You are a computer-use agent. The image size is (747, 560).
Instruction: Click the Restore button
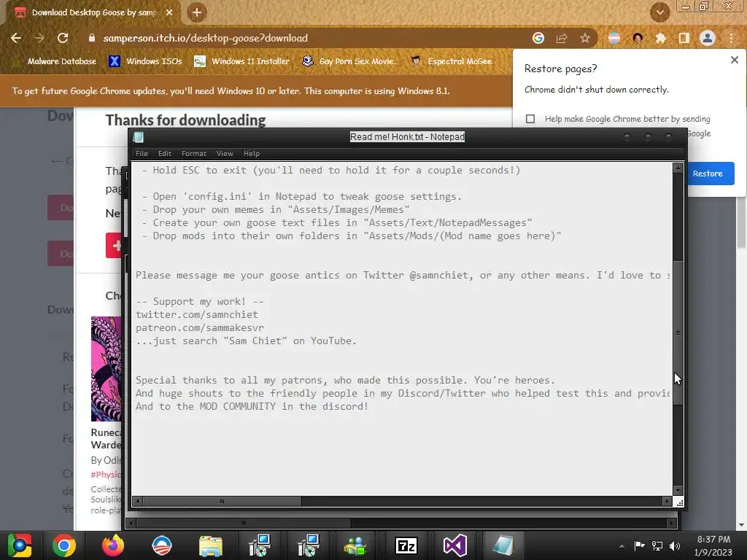[x=708, y=174]
